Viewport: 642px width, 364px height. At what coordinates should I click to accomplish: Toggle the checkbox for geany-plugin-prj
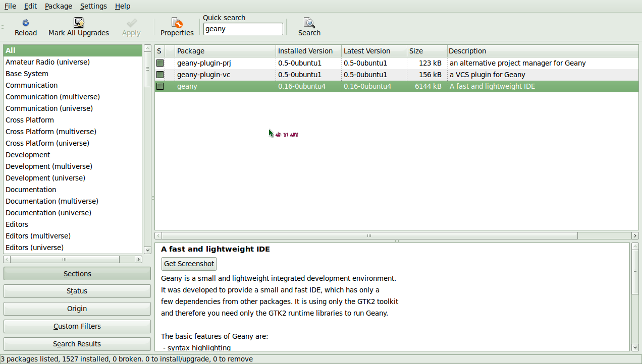[x=159, y=63]
